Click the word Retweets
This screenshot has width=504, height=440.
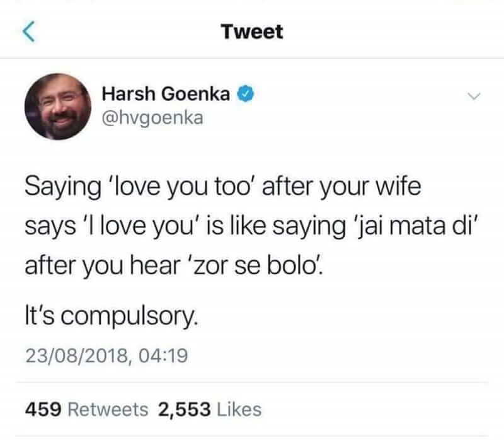(x=108, y=410)
